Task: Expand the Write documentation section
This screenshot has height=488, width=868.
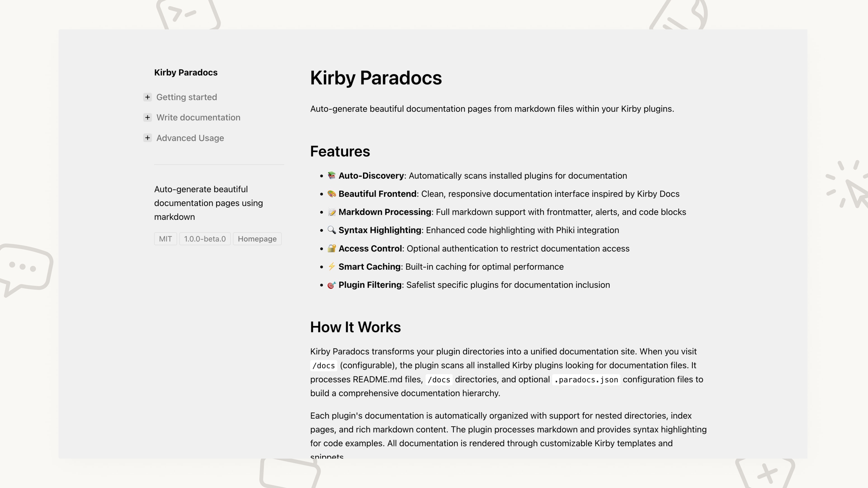Action: [147, 117]
